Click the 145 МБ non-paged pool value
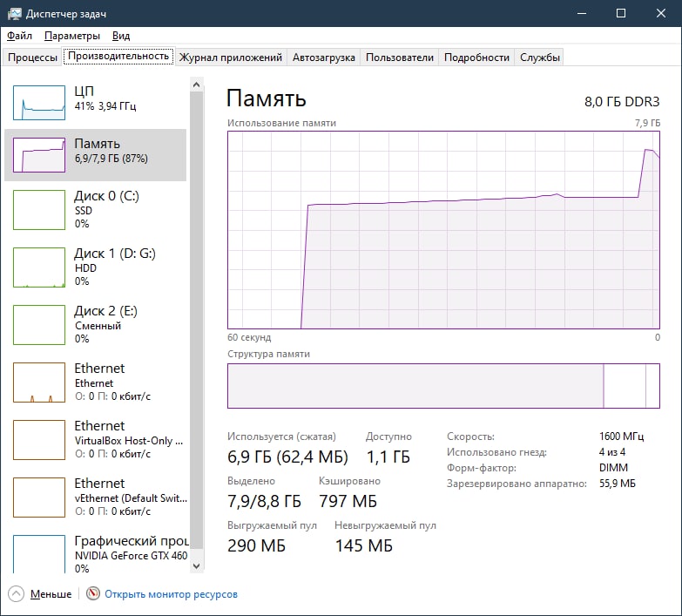 pos(363,545)
